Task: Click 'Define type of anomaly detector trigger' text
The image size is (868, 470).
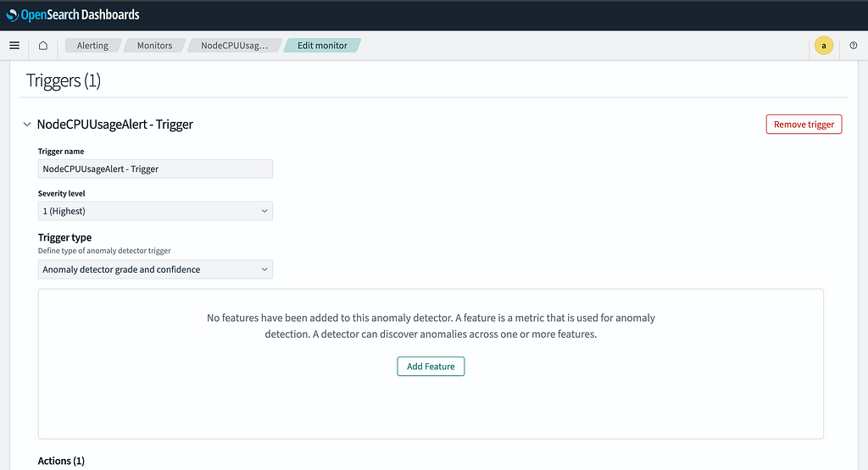Action: (104, 251)
